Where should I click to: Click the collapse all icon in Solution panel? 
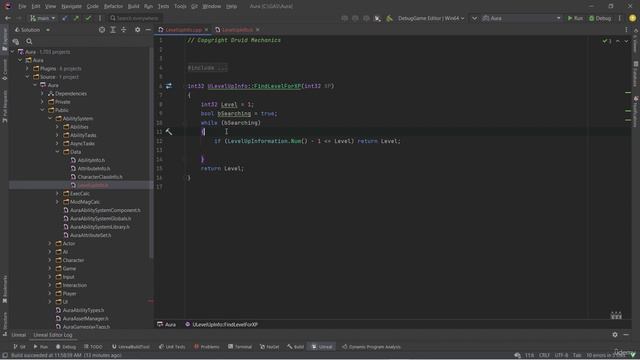124,30
